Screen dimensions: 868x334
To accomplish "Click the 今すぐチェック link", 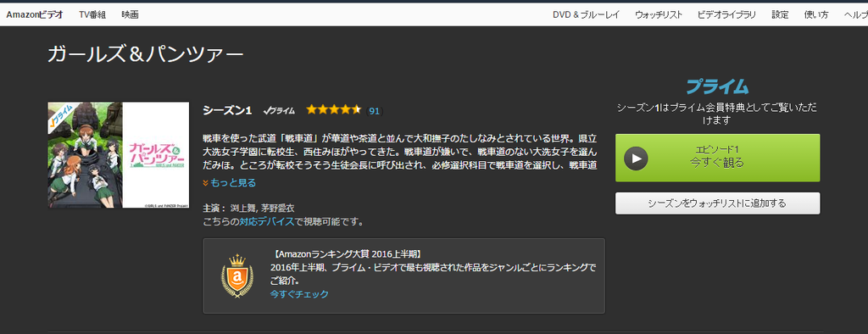I will (x=299, y=294).
